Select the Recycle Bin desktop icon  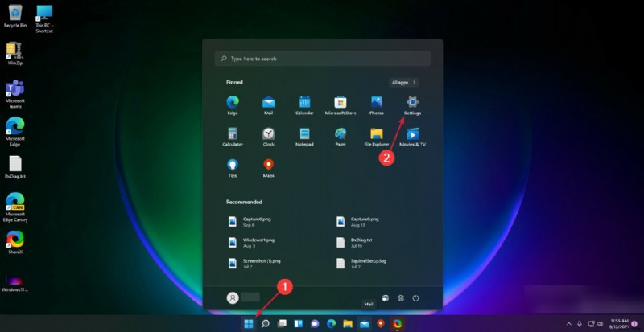coord(15,16)
